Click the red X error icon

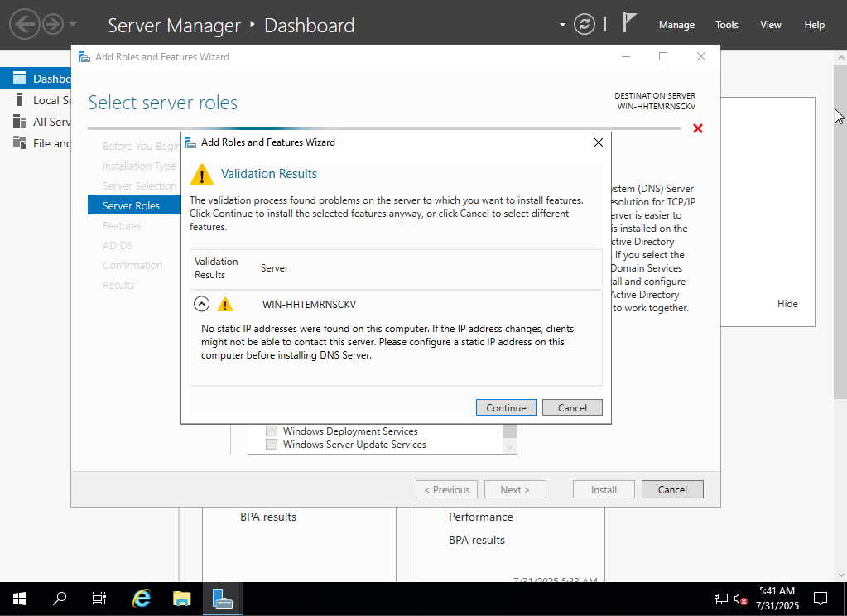697,128
